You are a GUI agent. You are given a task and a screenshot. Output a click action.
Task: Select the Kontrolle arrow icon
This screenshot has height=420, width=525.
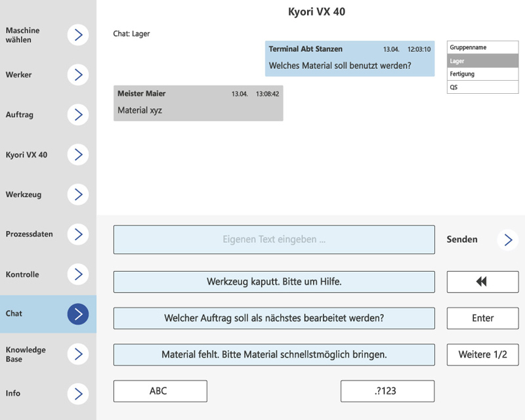coord(77,274)
